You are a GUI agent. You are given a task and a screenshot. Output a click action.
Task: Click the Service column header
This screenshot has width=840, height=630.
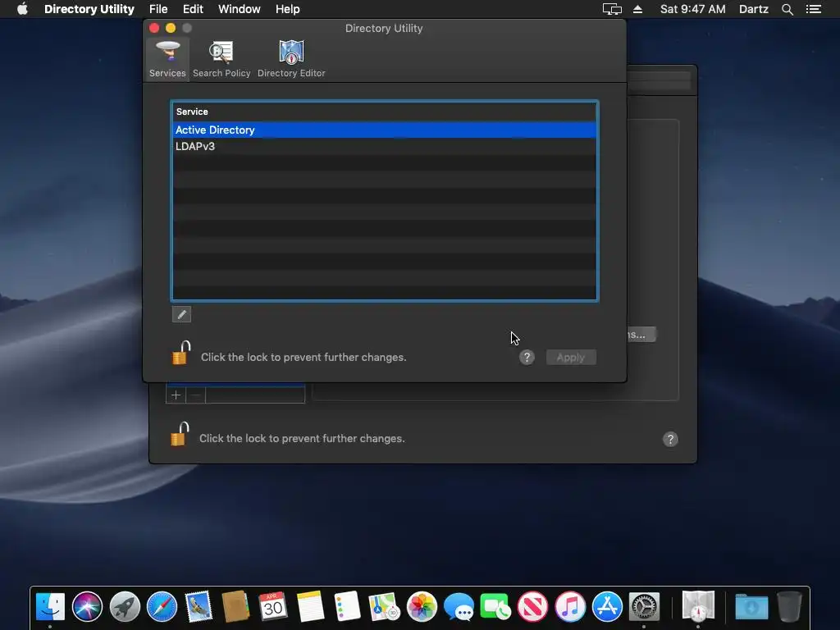click(384, 112)
